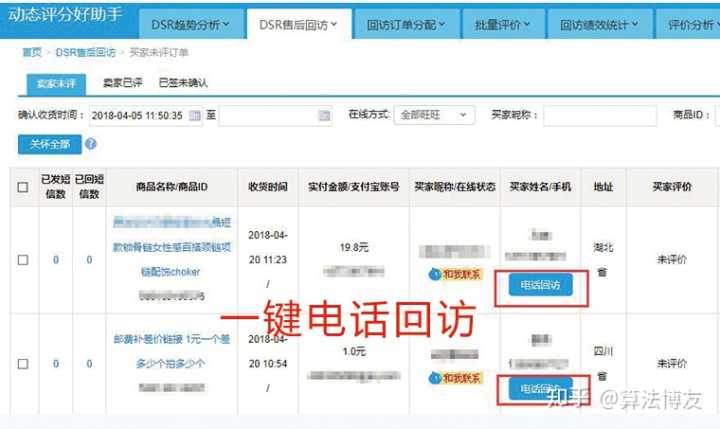Open the start date calendar picker icon
The width and height of the screenshot is (720, 429).
coord(195,115)
